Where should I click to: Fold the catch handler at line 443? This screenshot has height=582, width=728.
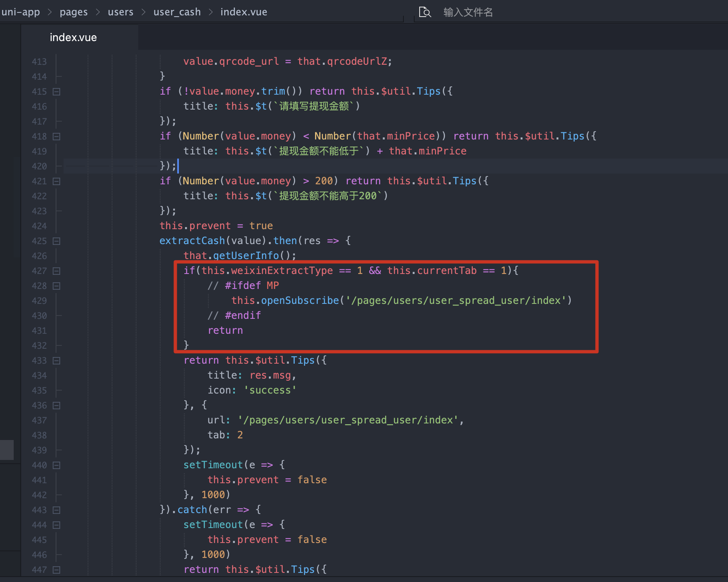[57, 510]
